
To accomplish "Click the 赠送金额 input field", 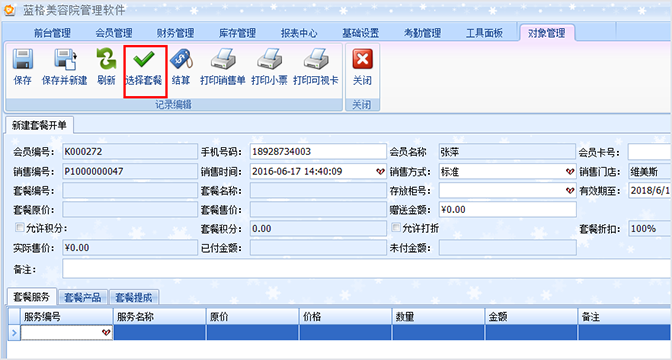I will click(507, 210).
